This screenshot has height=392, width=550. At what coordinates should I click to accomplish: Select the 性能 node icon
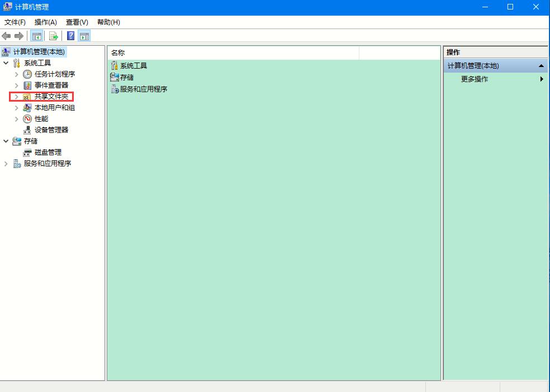[x=27, y=118]
